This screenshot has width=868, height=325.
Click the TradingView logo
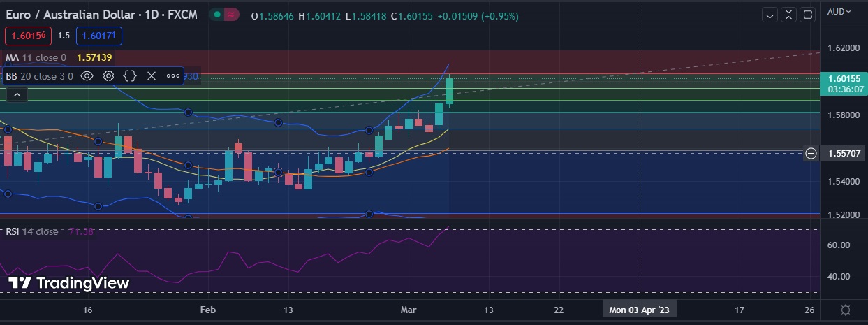coord(68,283)
